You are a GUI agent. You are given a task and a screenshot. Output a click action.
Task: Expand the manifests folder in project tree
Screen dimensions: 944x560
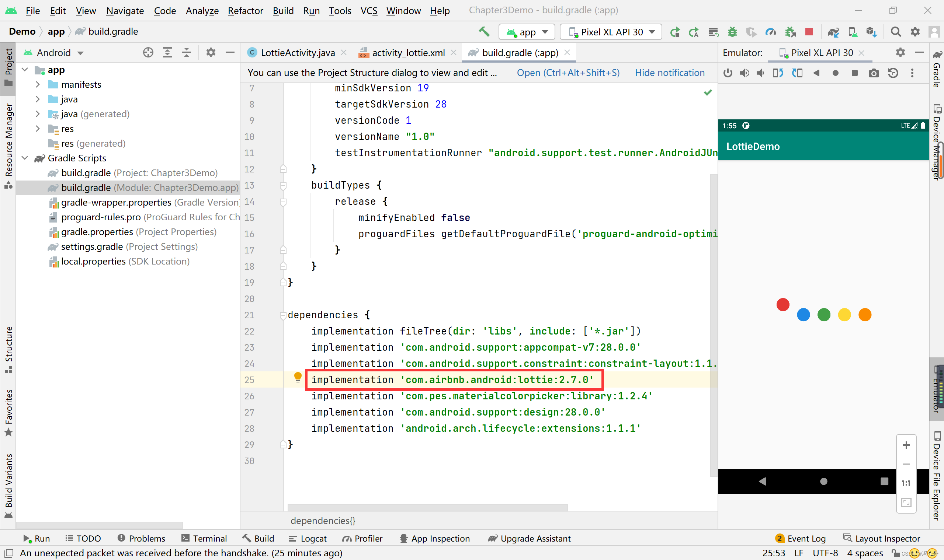[37, 84]
